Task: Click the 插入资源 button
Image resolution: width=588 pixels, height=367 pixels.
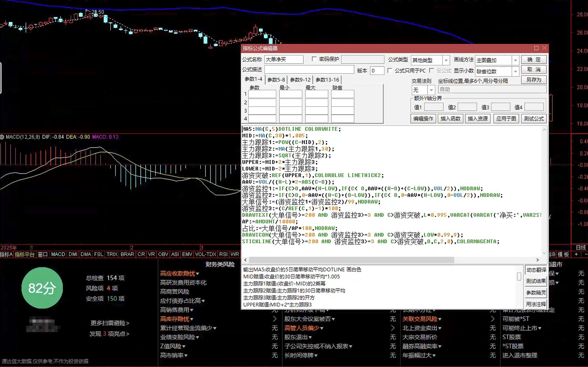Action: 478,118
